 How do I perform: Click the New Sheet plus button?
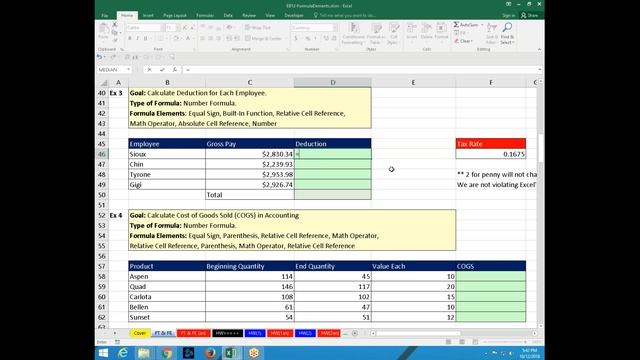[355, 333]
